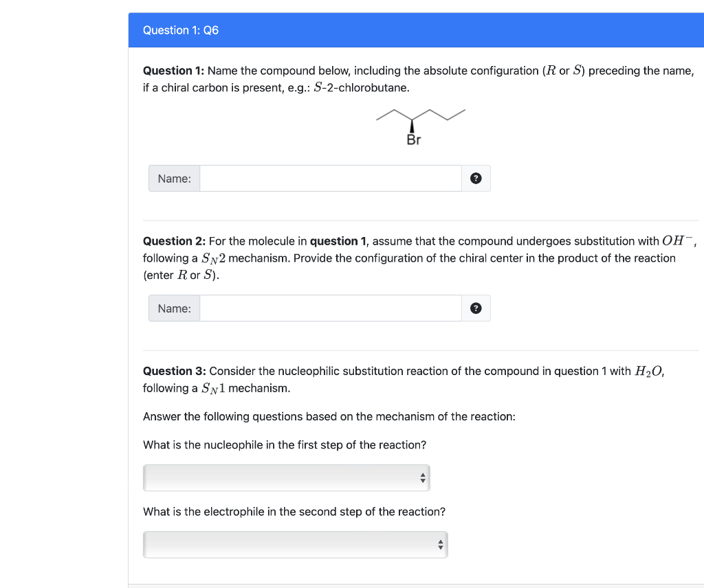Click the question mark circle in the first answer row

coord(476,178)
